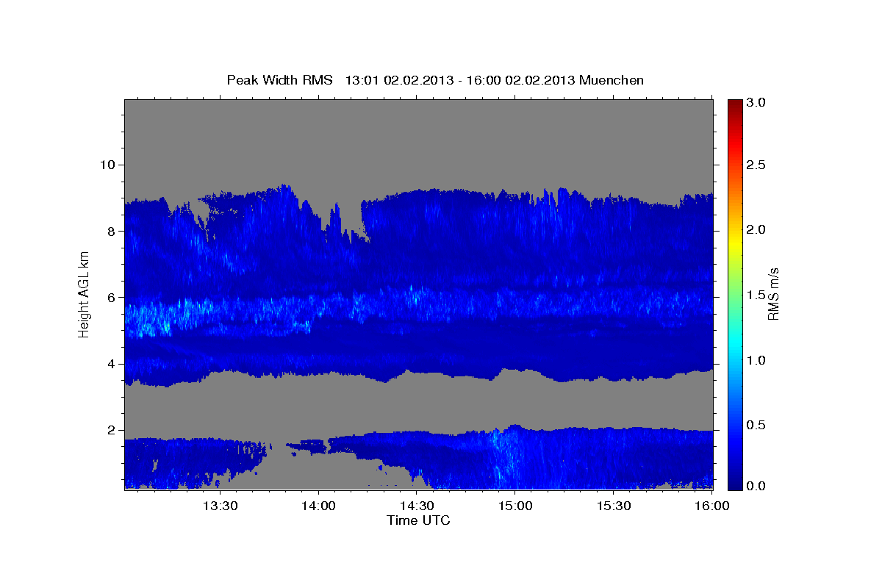882x588 pixels.
Task: Click the colorbar value 3.0
Action: coord(756,103)
